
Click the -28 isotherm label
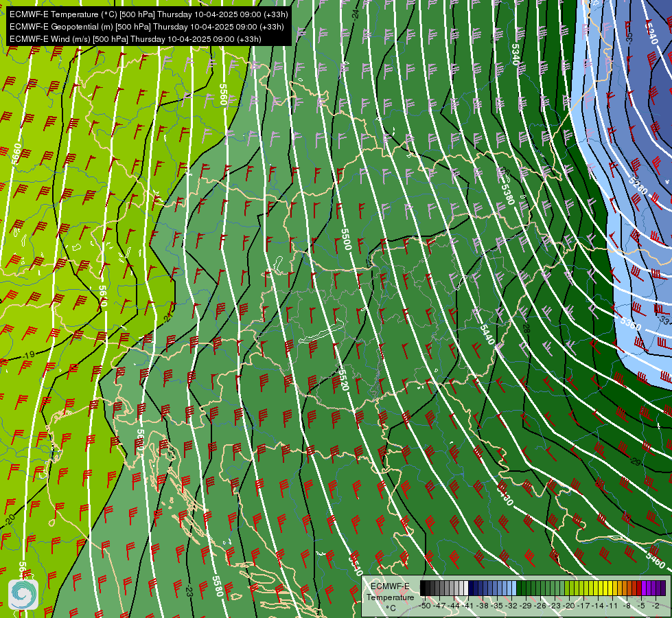point(526,328)
